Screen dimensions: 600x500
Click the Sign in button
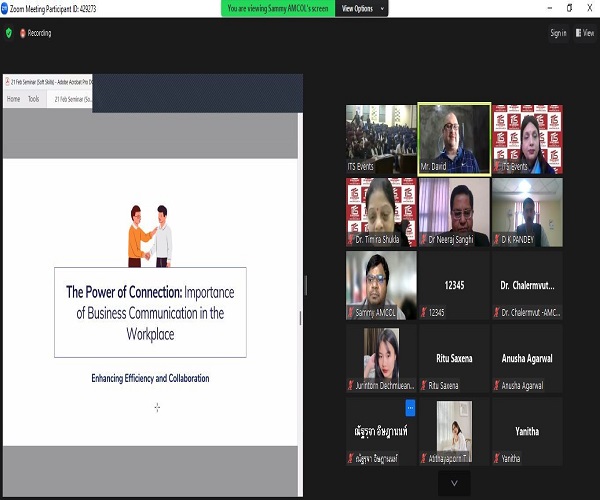tap(558, 33)
